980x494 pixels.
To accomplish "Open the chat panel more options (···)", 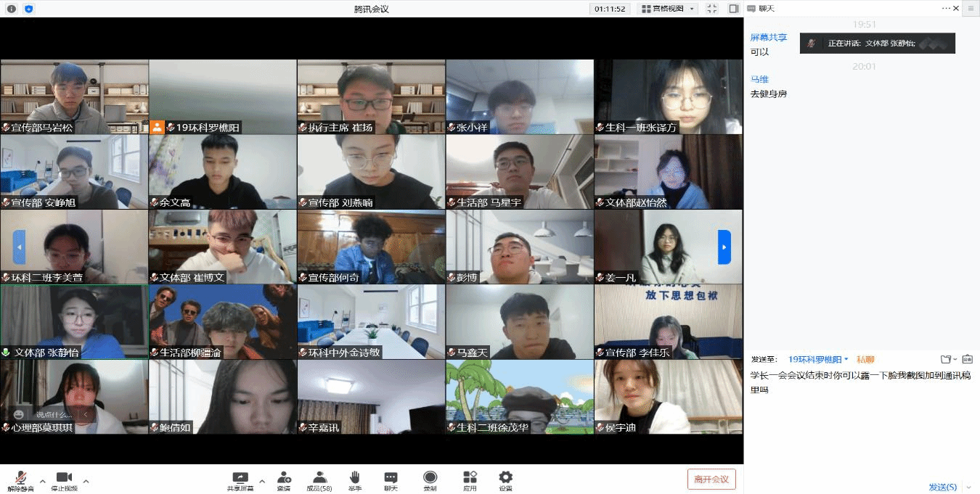I will 946,9.
